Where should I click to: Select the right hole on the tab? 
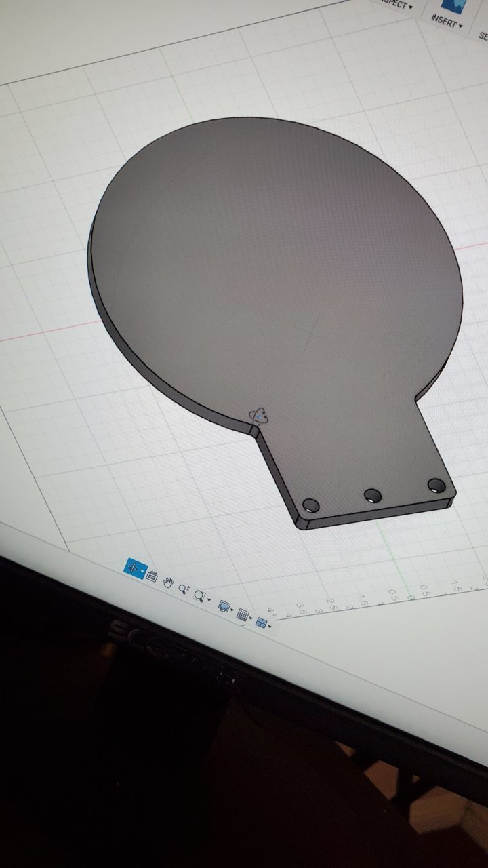coord(436,486)
